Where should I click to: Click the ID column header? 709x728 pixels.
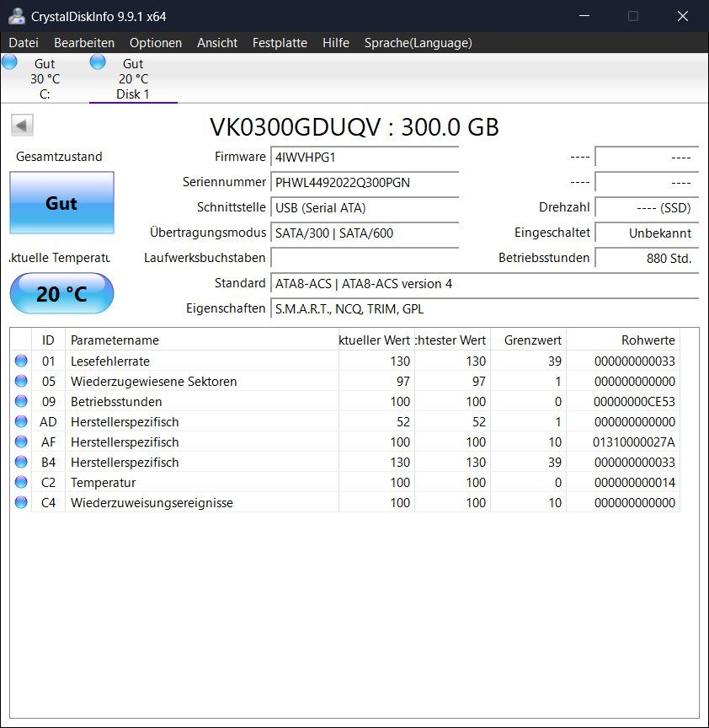(48, 340)
